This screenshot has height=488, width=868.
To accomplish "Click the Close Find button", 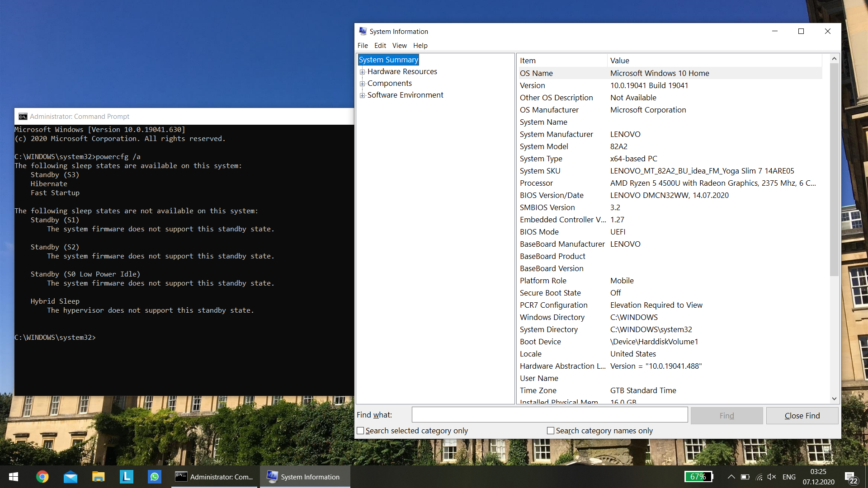I will (802, 416).
